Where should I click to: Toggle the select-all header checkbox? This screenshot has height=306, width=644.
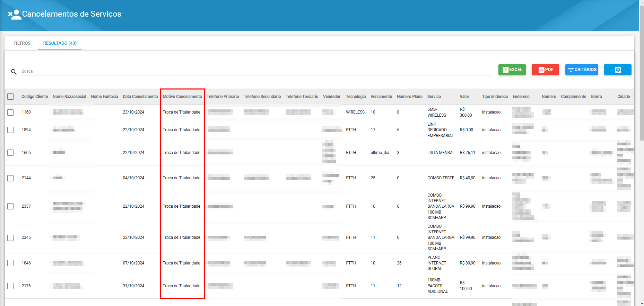pos(10,97)
